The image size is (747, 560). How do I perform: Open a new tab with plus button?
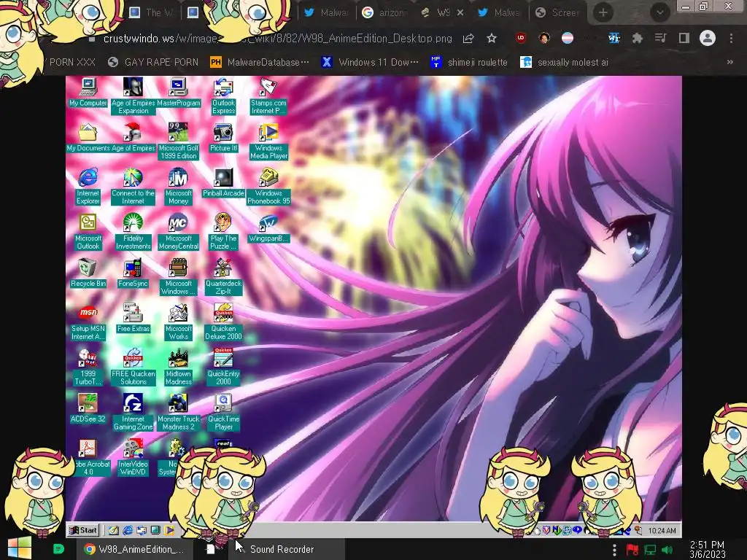pos(603,12)
